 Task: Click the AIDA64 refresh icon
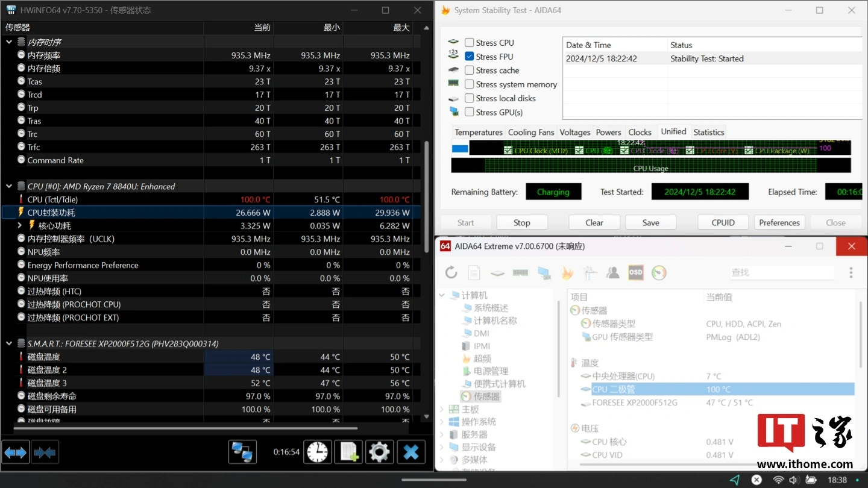tap(451, 272)
